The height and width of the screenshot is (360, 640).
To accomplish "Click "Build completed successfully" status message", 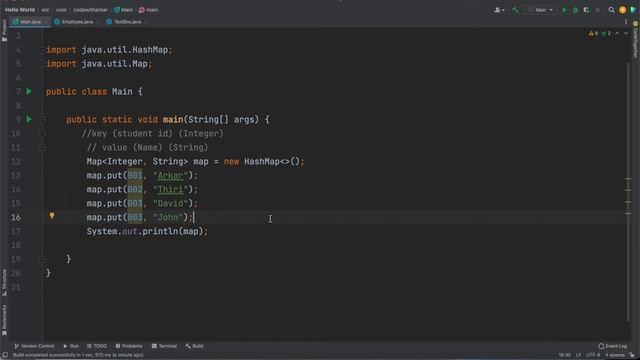I will [x=78, y=355].
